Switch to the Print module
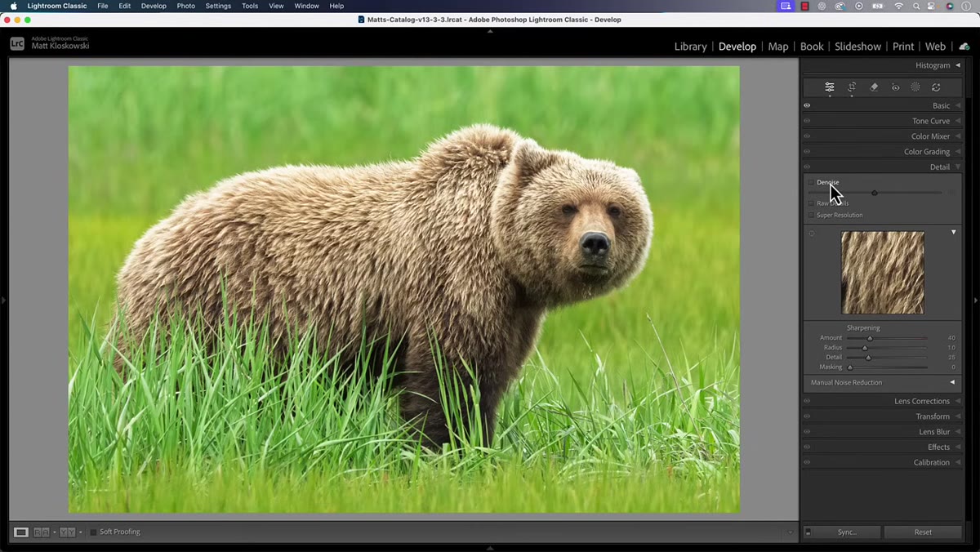 [903, 47]
